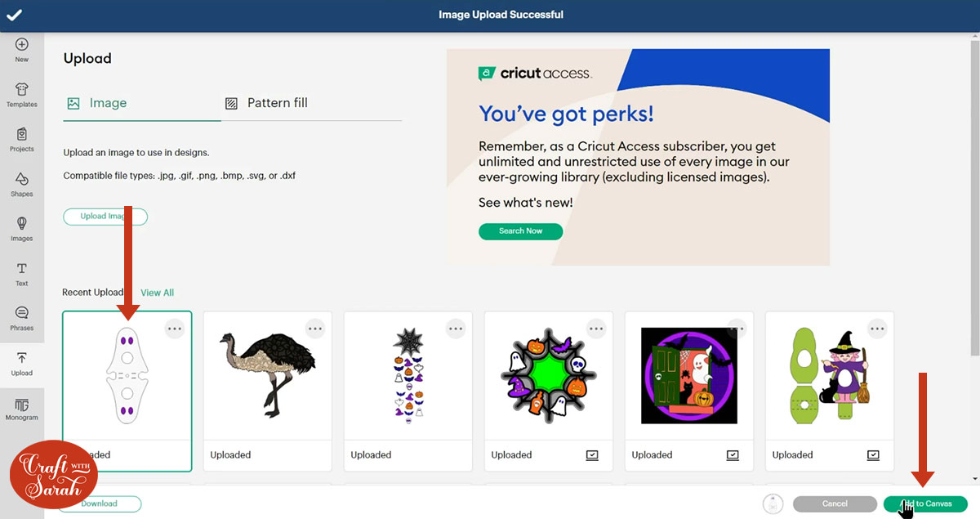Open the Projects sidebar icon
980x519 pixels.
pos(22,139)
